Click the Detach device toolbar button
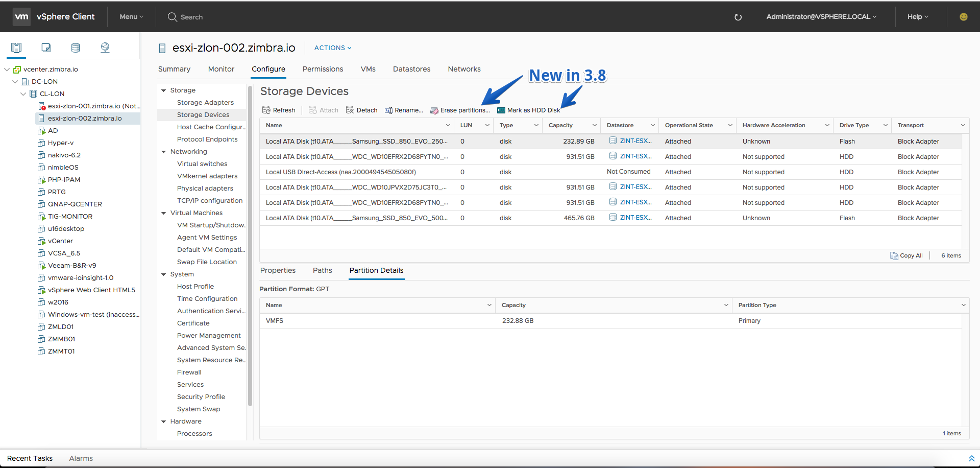Image resolution: width=980 pixels, height=468 pixels. [362, 110]
